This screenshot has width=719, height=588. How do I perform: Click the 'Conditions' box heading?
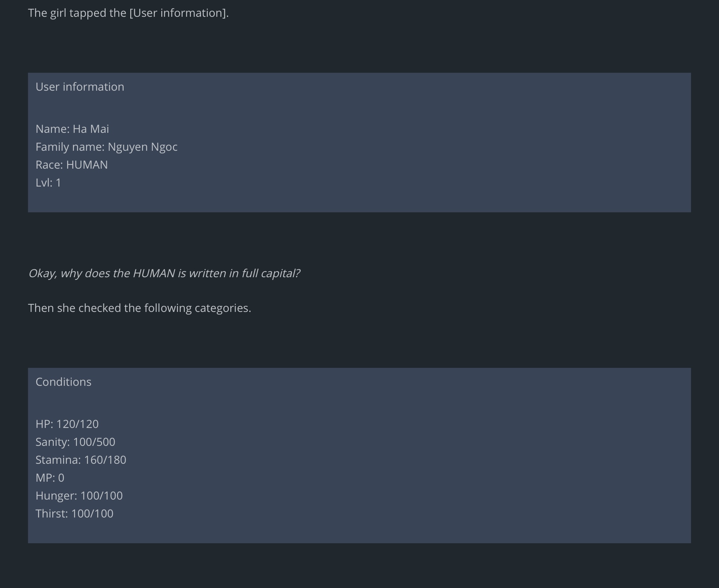point(63,382)
